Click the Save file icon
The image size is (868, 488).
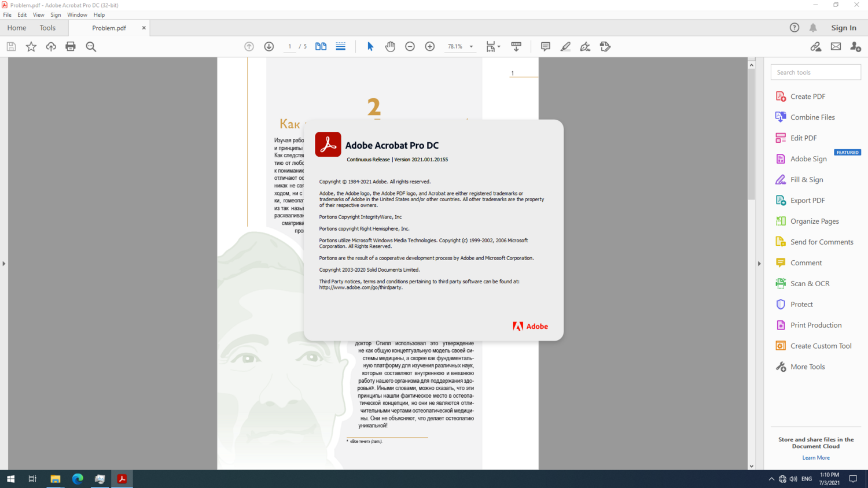(11, 47)
